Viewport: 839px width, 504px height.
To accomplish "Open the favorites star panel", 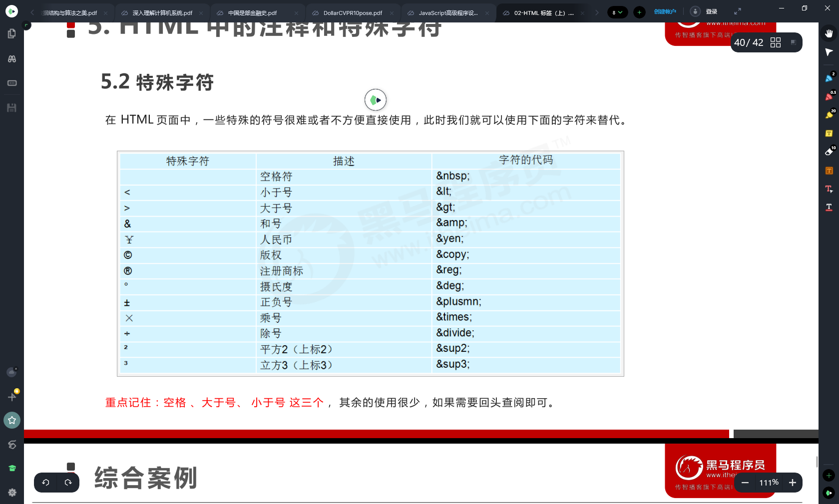I will (12, 420).
